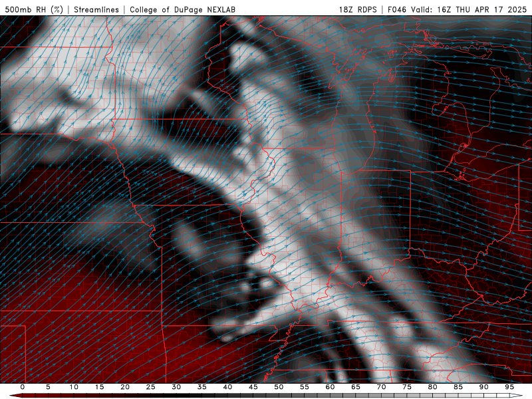Click the '75' label on the legend

pyautogui.click(x=407, y=387)
